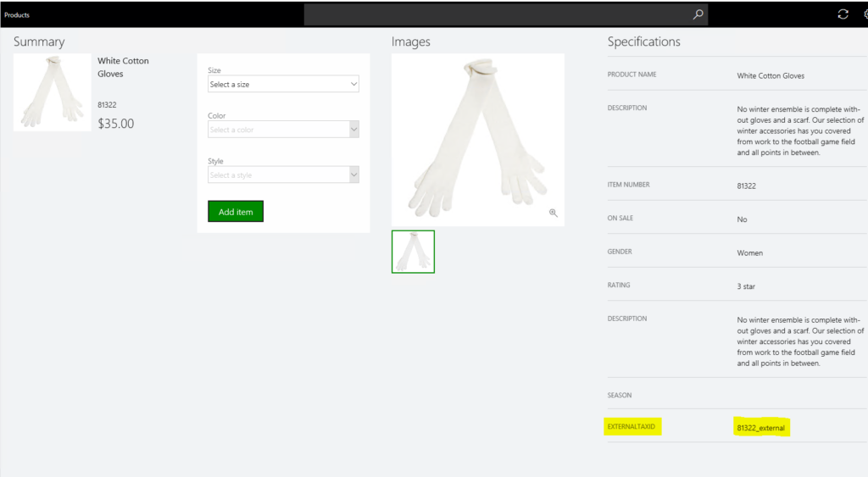Click item number 81322 under summary title
The width and height of the screenshot is (868, 477).
[107, 104]
